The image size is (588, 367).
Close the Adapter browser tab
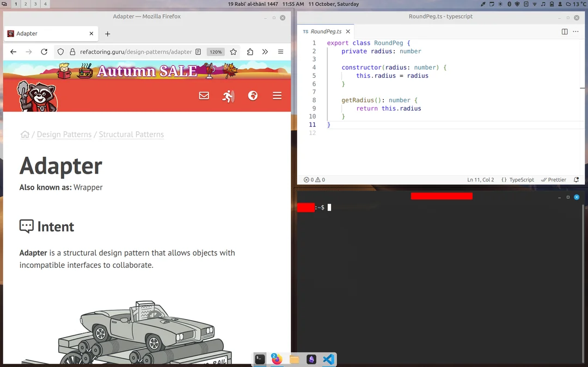coord(91,33)
